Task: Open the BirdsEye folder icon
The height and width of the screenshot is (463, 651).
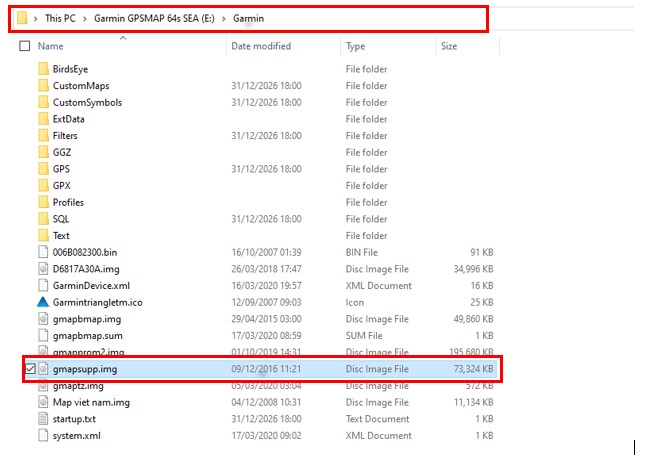Action: (x=43, y=69)
